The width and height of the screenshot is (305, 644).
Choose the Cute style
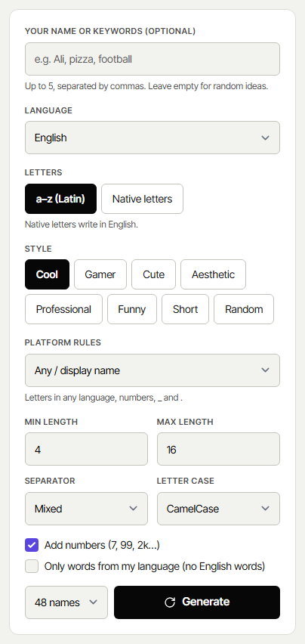(154, 274)
